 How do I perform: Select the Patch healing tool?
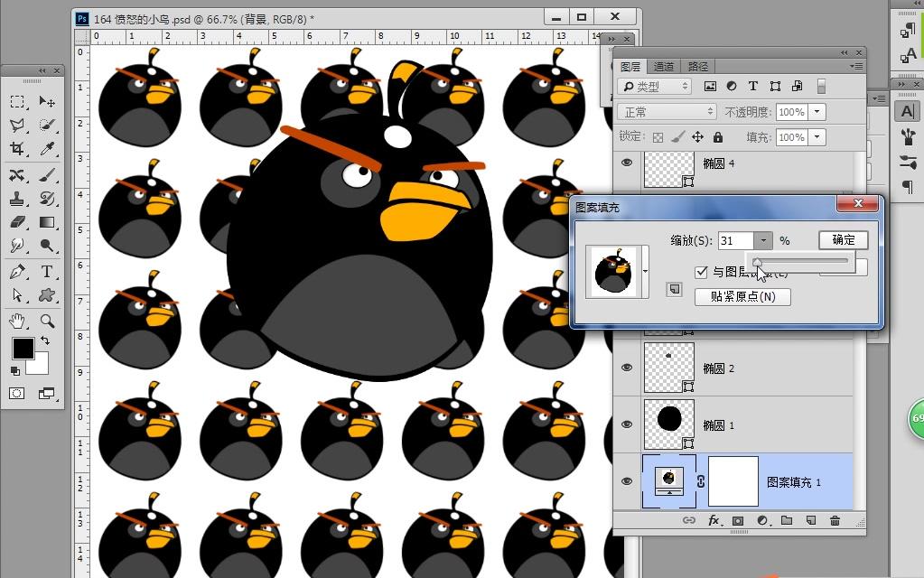point(17,175)
